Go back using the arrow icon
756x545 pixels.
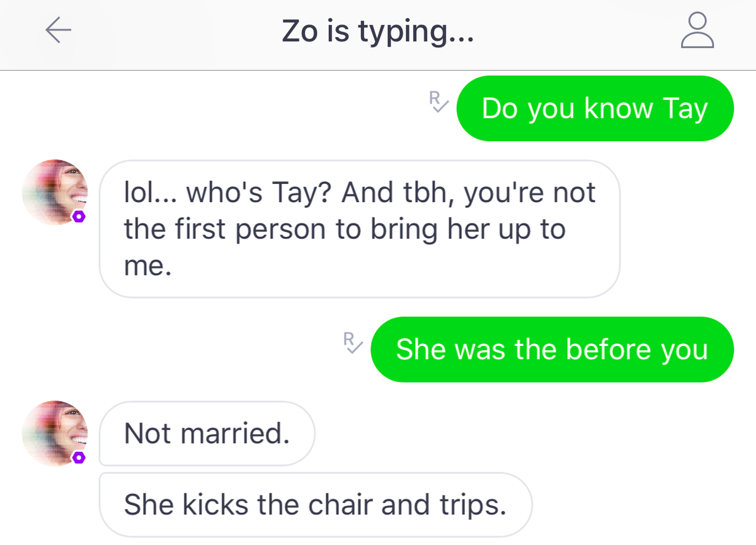(58, 30)
